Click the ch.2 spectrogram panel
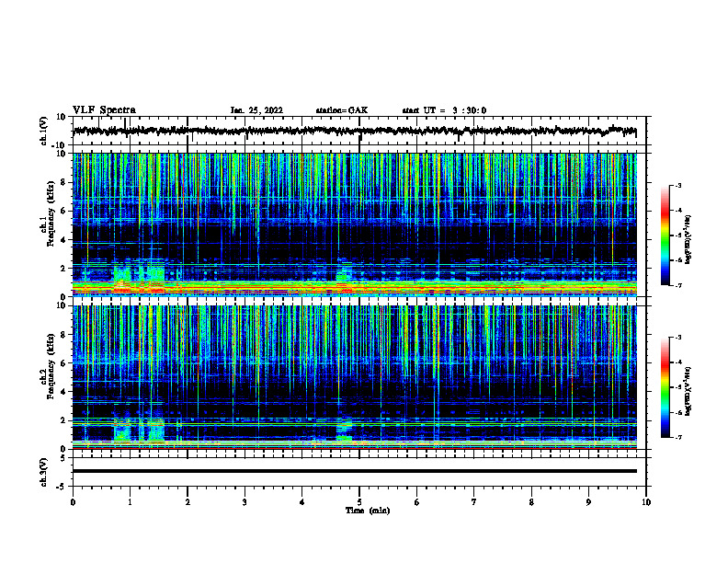Viewport: 728px width, 563px height. (354, 377)
